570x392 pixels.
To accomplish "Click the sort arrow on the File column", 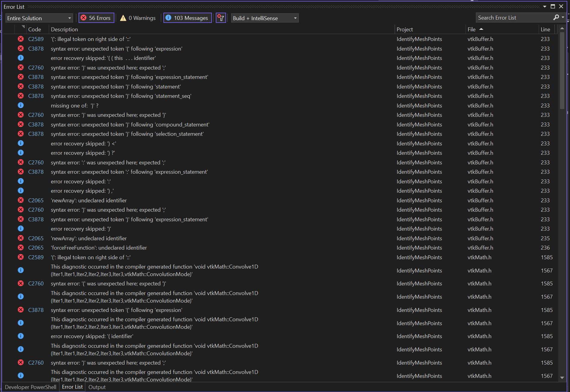I will (x=482, y=29).
